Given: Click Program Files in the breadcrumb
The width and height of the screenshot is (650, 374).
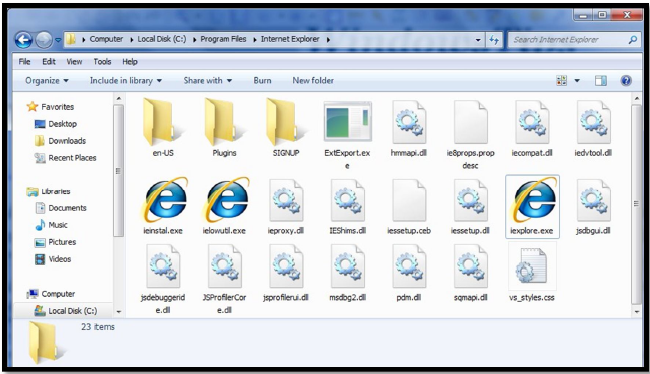Looking at the screenshot, I should click(x=223, y=39).
